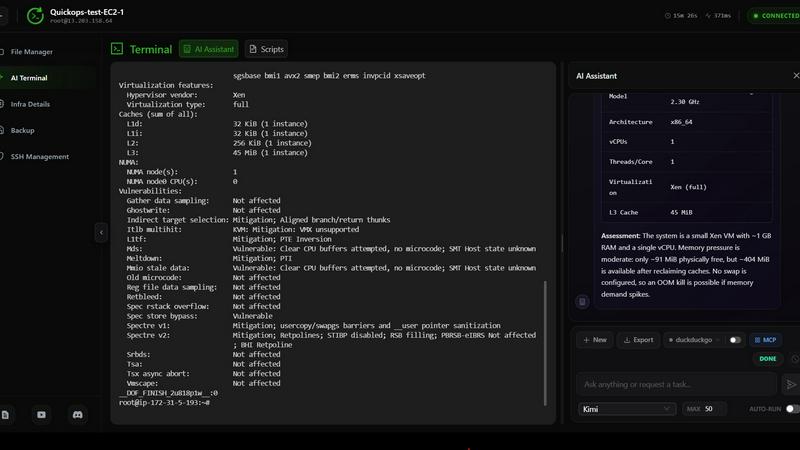Screen dimensions: 800x450
Task: Go to the Backup section
Action: (22, 130)
